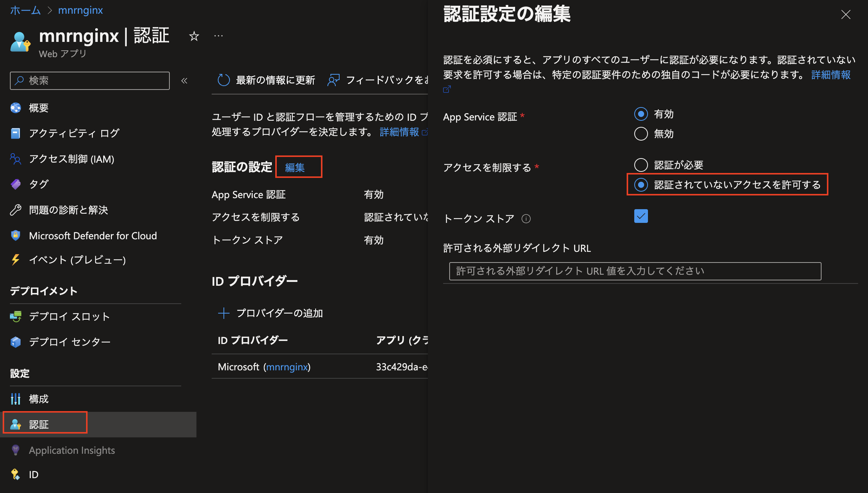Image resolution: width=868 pixels, height=493 pixels.
Task: Click the 許可される外部リダイレクト URL field
Action: tap(634, 271)
